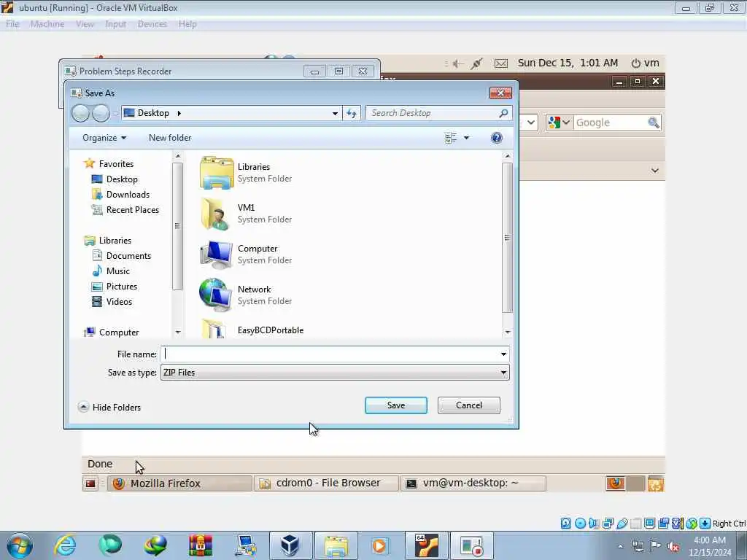747x560 pixels.
Task: Select the Network system folder icon
Action: [x=217, y=295]
